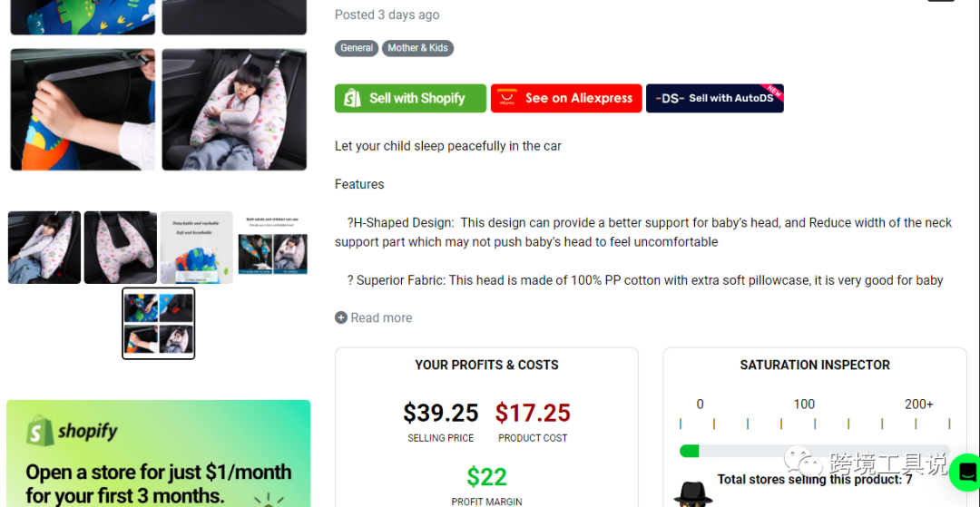The image size is (980, 507).
Task: Click the Shopify bag icon on green button
Action: 353,98
